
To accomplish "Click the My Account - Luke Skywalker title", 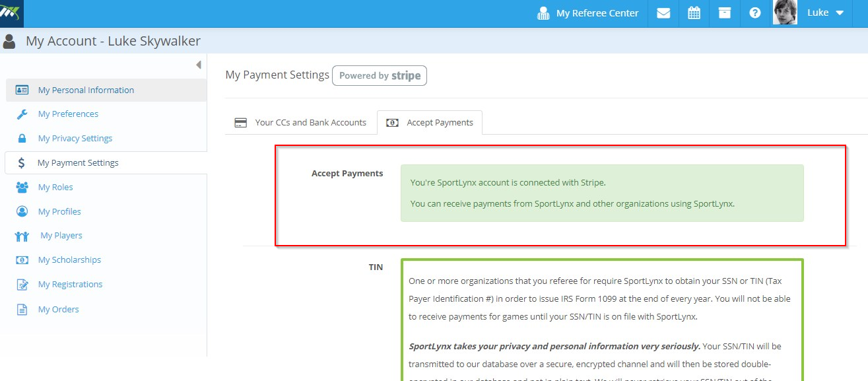I will (113, 41).
